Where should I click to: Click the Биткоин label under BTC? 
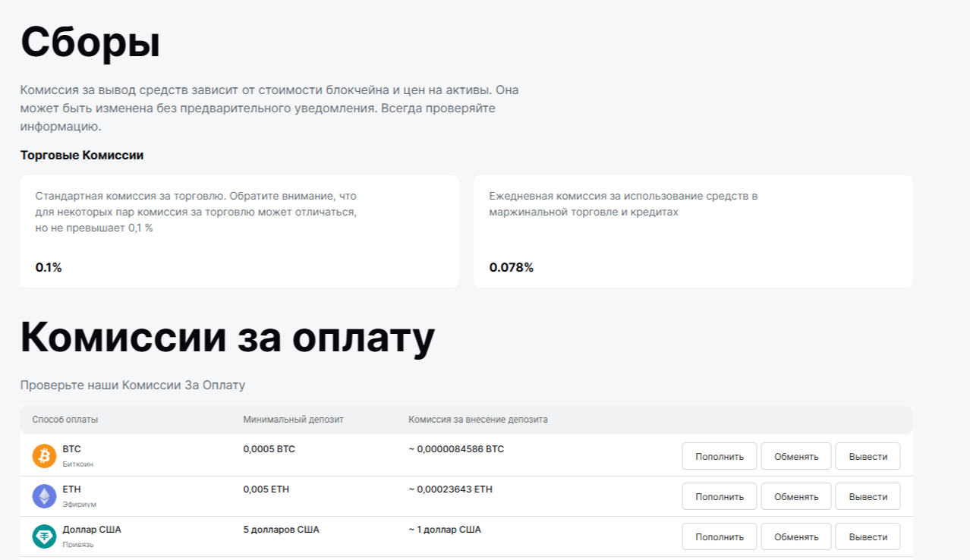(78, 464)
